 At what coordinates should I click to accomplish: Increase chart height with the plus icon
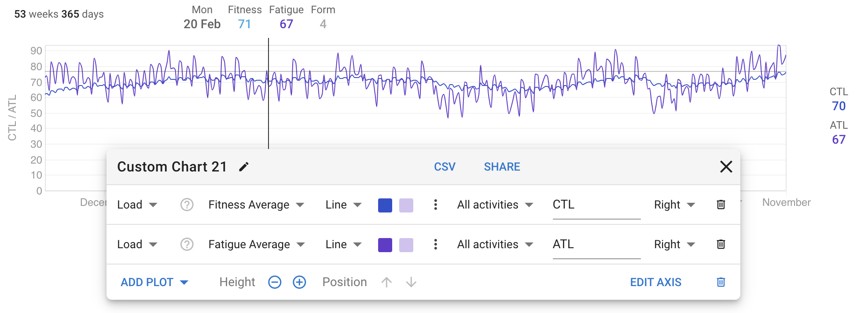pos(299,282)
